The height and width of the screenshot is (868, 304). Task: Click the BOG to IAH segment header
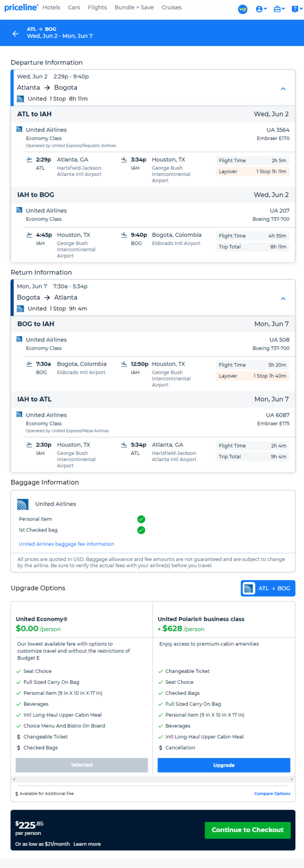pyautogui.click(x=153, y=324)
